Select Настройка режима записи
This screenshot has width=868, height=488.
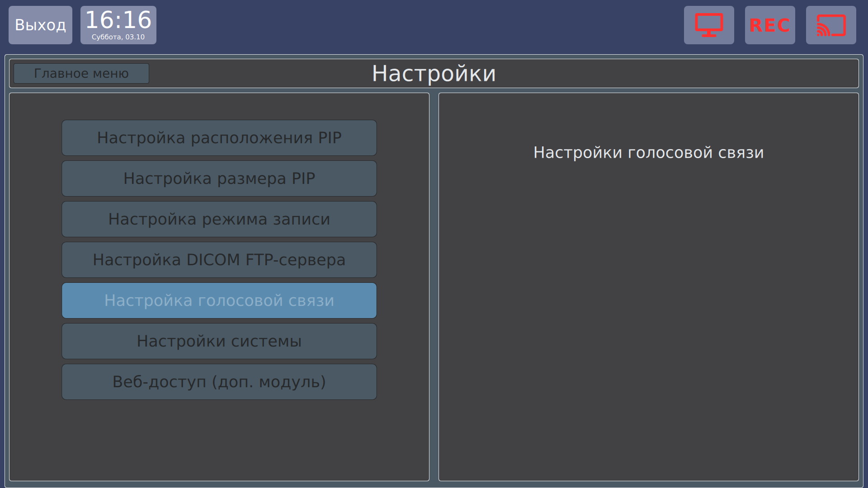(219, 219)
